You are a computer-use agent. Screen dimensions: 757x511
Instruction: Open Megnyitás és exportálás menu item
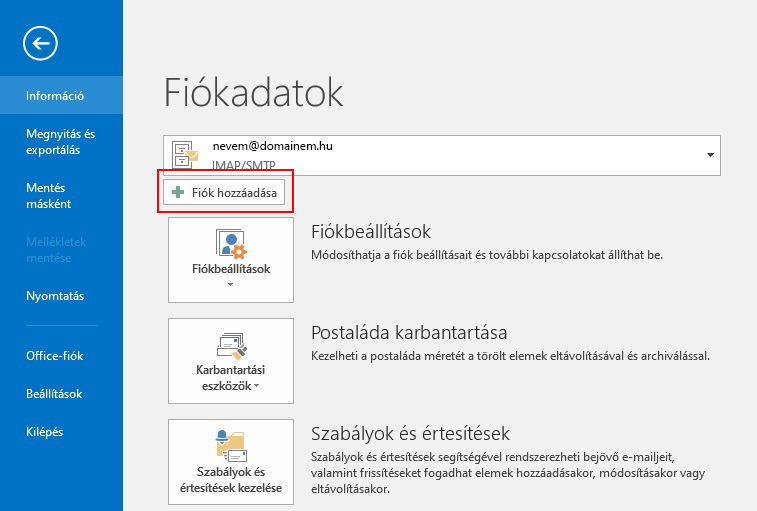tap(61, 142)
